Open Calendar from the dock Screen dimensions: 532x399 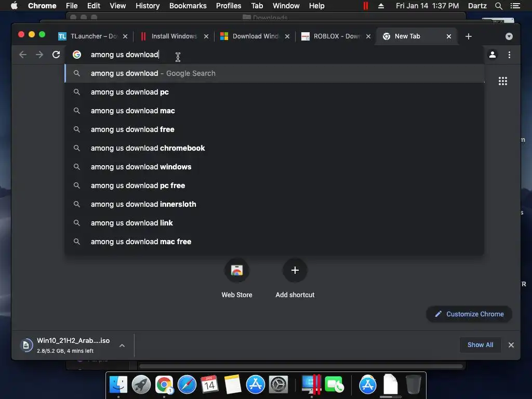(x=209, y=385)
